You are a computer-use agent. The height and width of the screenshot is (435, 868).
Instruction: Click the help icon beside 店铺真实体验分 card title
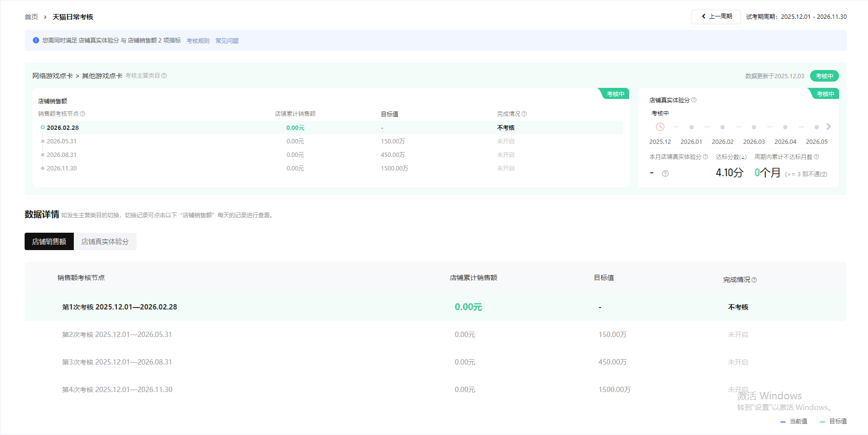(x=694, y=100)
